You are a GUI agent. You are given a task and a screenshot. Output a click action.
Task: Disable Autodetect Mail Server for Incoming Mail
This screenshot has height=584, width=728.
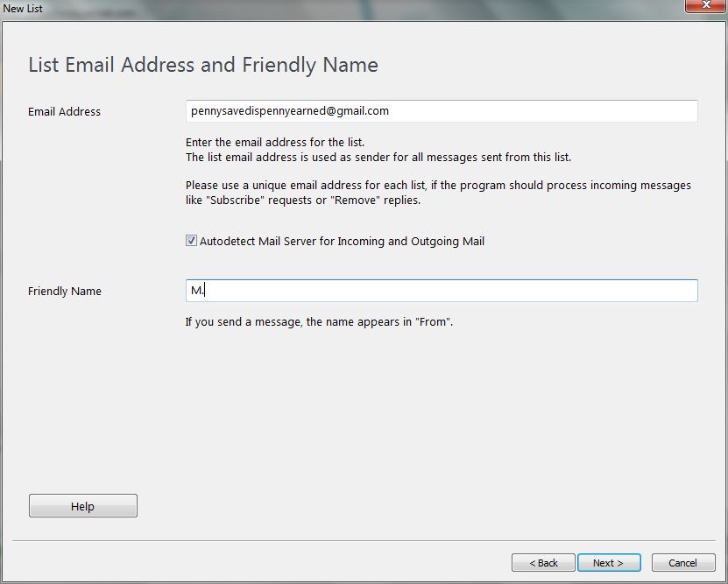(x=190, y=240)
